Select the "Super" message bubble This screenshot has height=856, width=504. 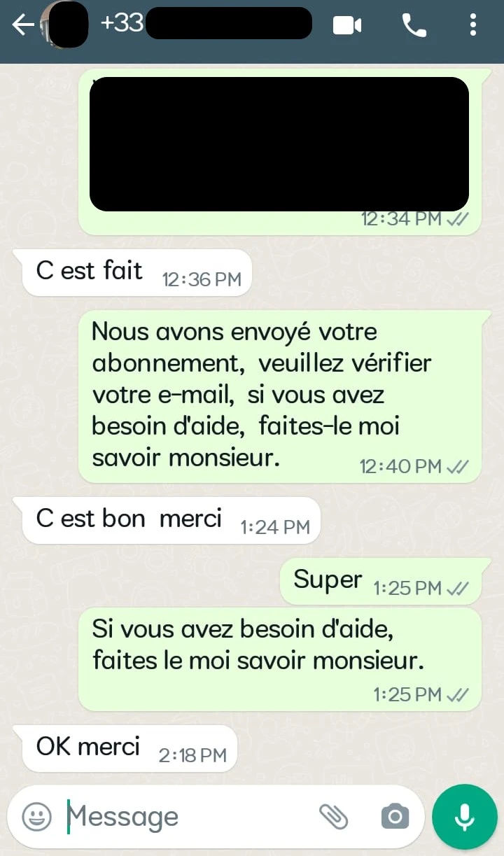381,580
